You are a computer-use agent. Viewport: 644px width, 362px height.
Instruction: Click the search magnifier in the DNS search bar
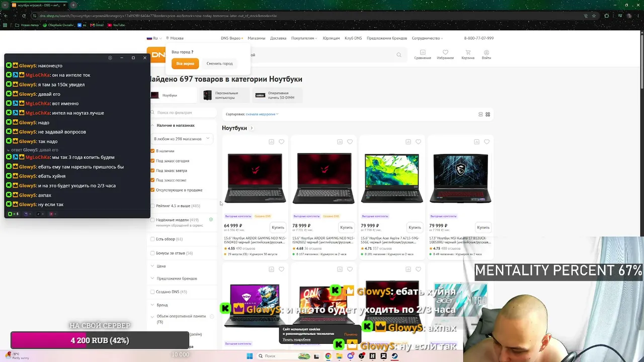pyautogui.click(x=399, y=55)
